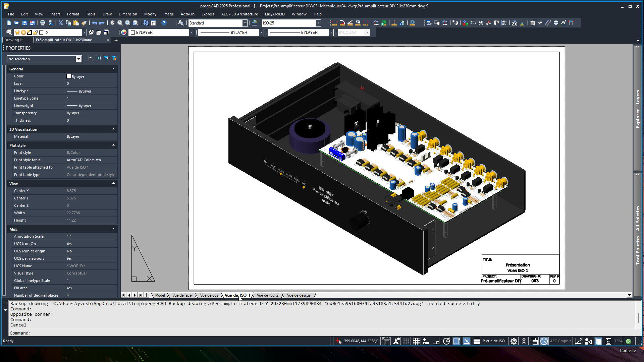Switch to 'Vue de ISO 2' layout tab
Image resolution: width=644 pixels, height=362 pixels.
(267, 295)
